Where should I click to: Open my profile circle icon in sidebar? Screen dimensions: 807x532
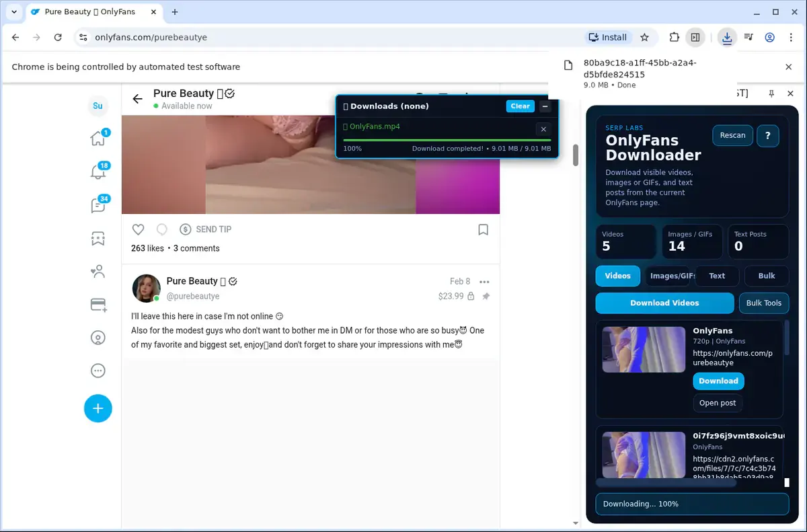98,338
